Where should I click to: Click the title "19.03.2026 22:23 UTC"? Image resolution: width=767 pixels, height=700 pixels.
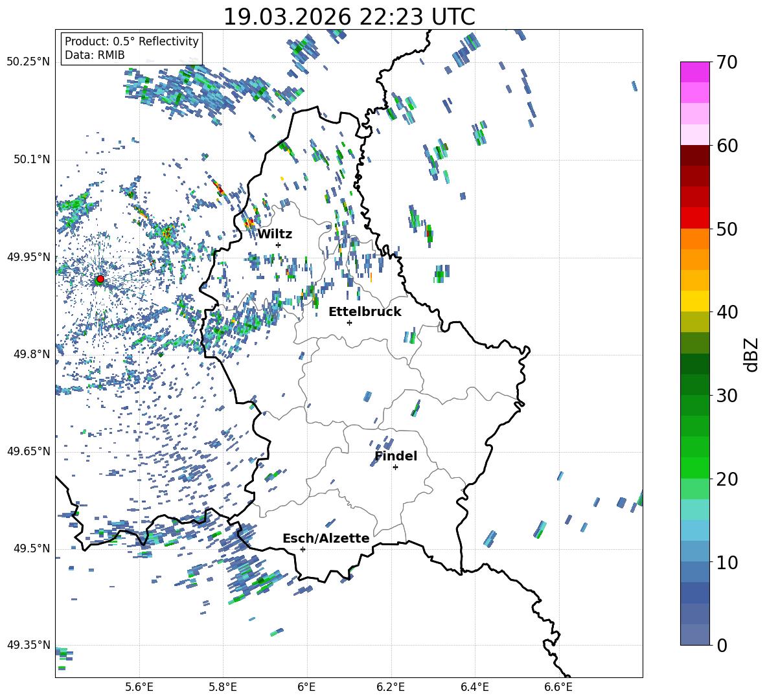(349, 17)
